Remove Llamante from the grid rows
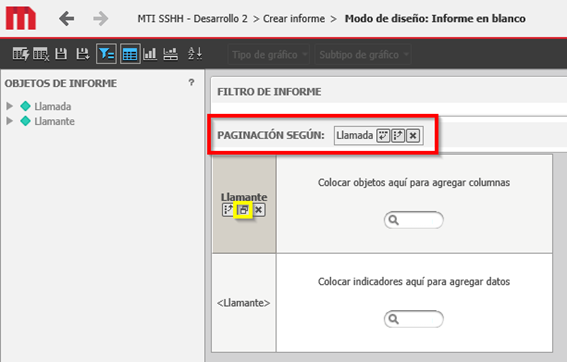The width and height of the screenshot is (567, 362). pos(259,210)
